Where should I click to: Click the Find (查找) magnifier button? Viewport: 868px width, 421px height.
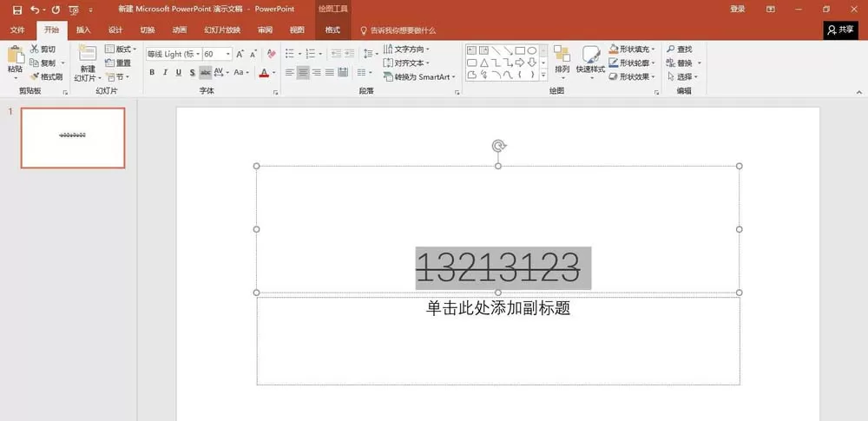coord(680,49)
